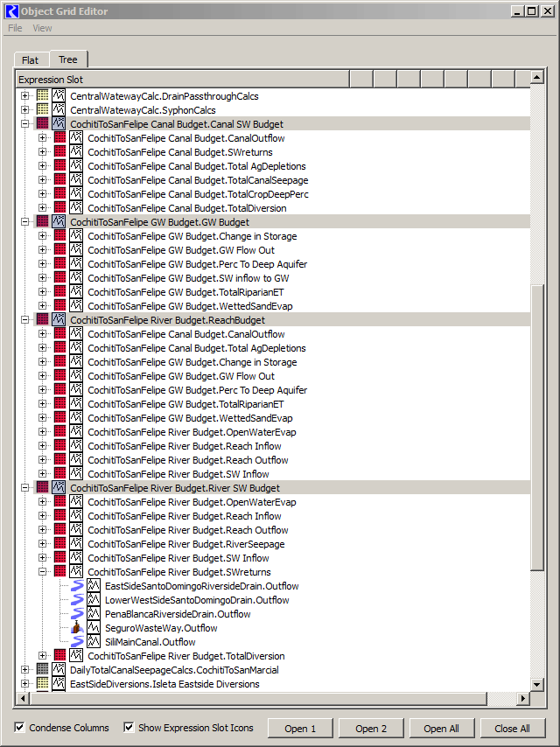Collapse the River Budget.ReachBudget node
Image resolution: width=560 pixels, height=747 pixels.
tap(24, 319)
